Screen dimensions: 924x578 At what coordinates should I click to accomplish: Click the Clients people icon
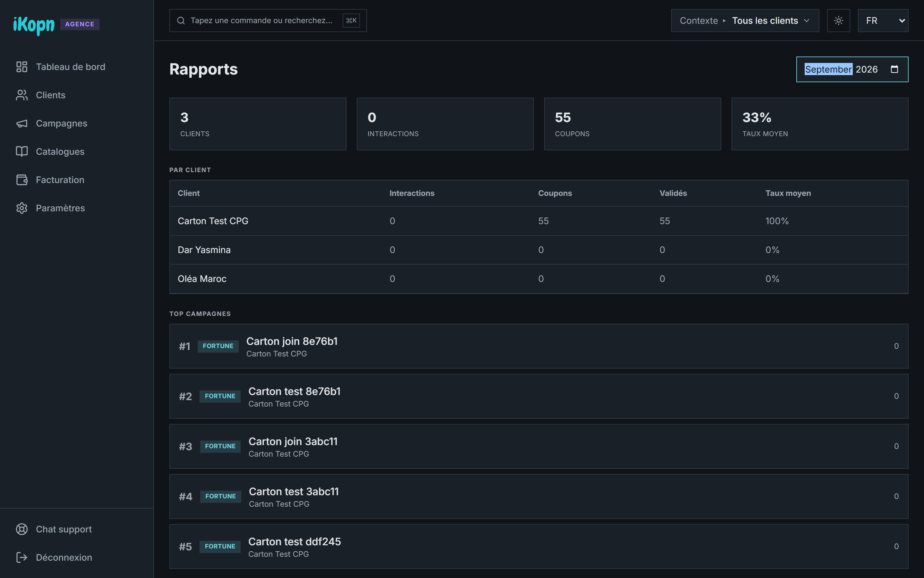(x=22, y=95)
